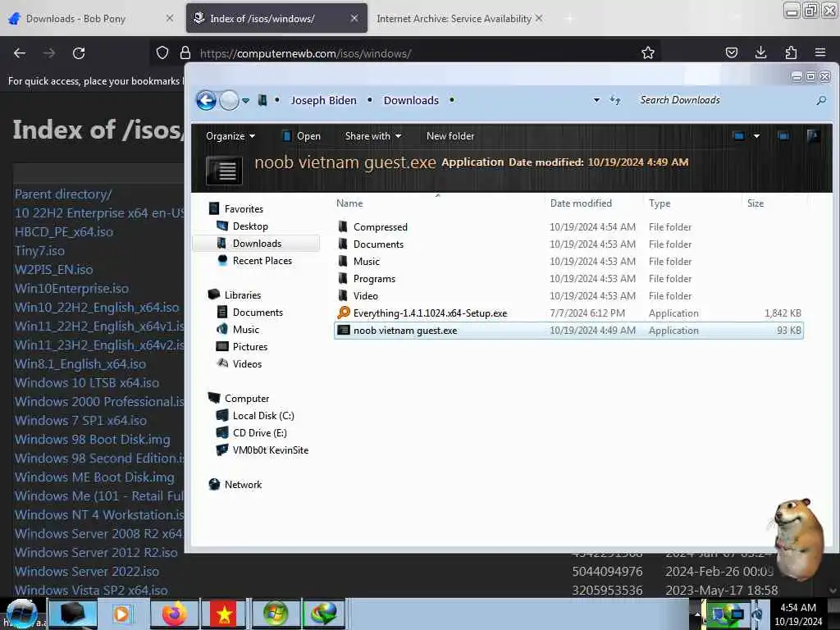
Task: Reload the Firefox page
Action: 79,53
